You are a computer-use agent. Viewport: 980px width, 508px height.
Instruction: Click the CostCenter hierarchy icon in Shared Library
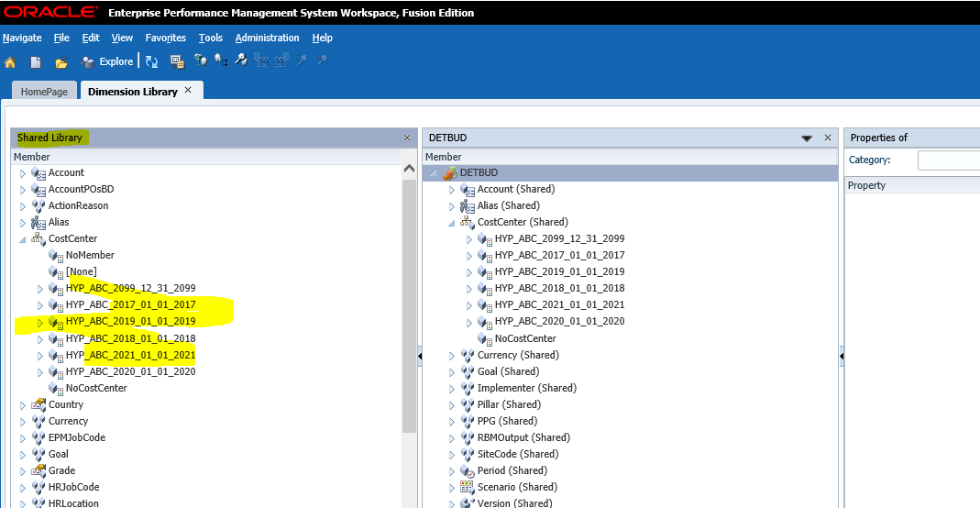[39, 238]
